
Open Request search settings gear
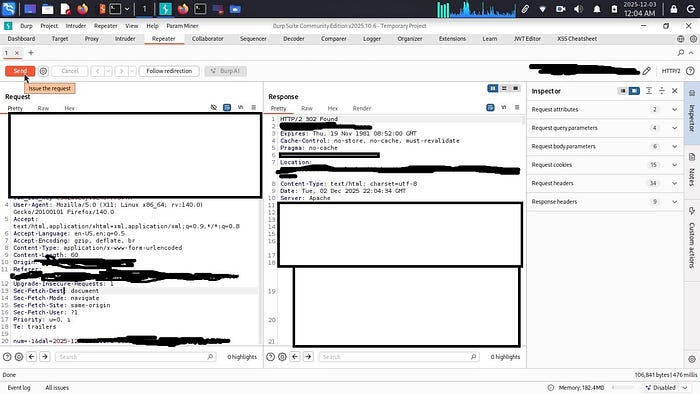pos(19,357)
